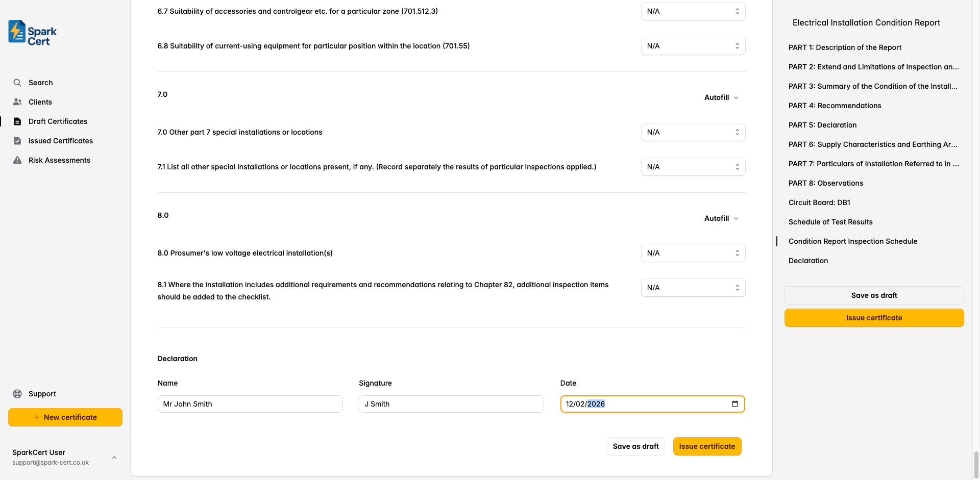Navigate to Circuit Board: DB1 section
The width and height of the screenshot is (980, 480).
tap(819, 203)
